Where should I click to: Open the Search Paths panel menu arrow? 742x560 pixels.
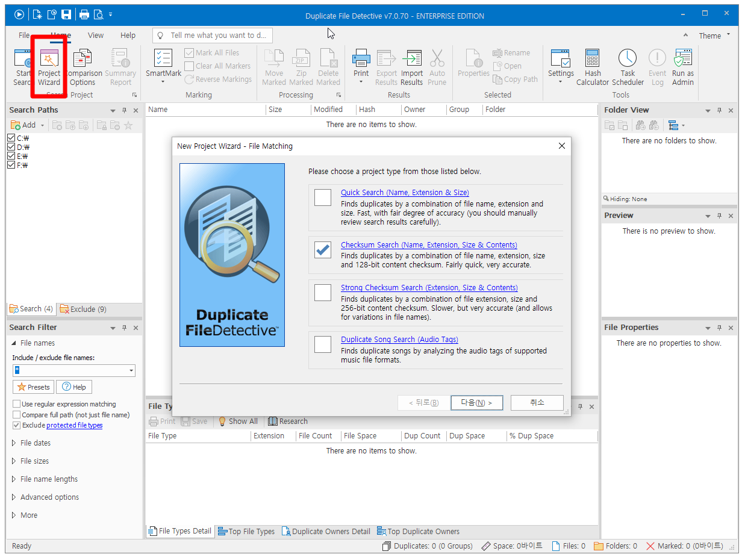113,110
